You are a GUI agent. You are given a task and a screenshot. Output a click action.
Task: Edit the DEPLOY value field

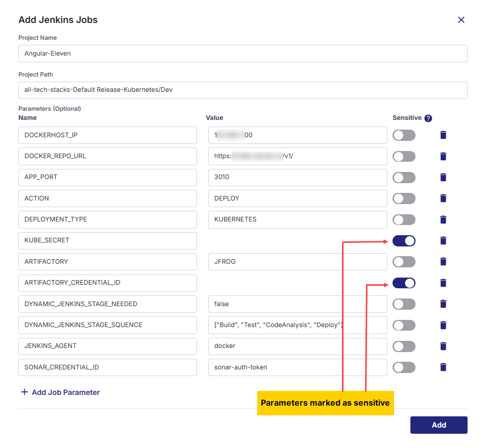[298, 198]
